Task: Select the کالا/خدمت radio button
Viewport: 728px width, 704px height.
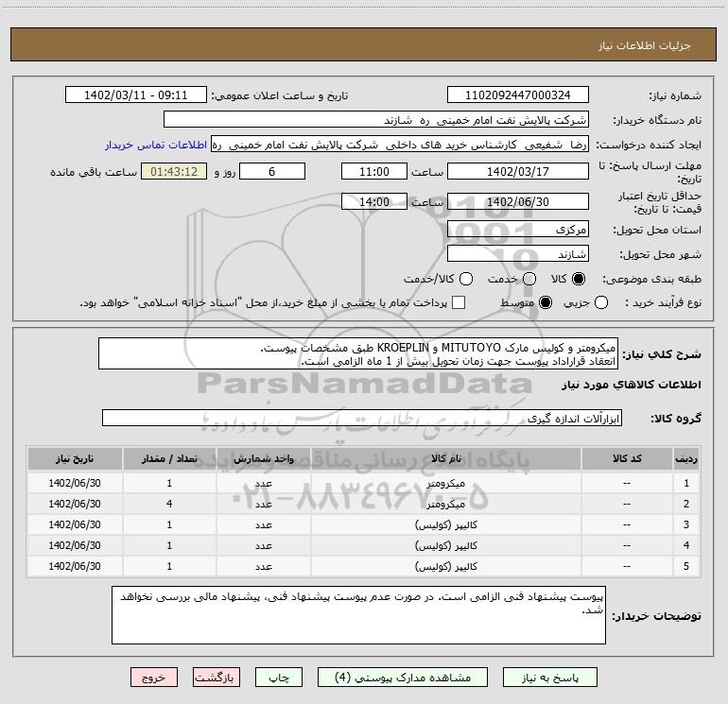Action: [x=466, y=279]
